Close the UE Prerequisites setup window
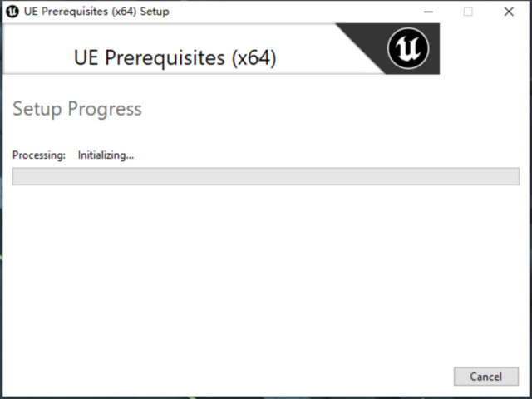This screenshot has width=532, height=399. coord(509,12)
